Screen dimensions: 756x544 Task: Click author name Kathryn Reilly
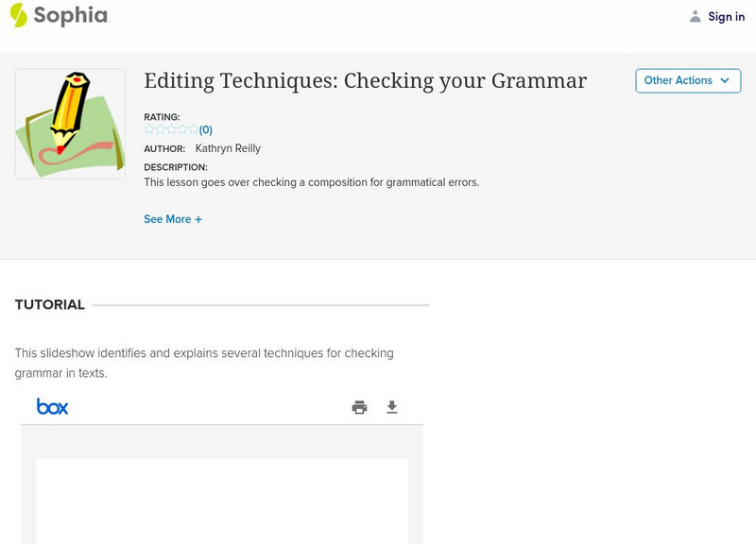click(228, 148)
